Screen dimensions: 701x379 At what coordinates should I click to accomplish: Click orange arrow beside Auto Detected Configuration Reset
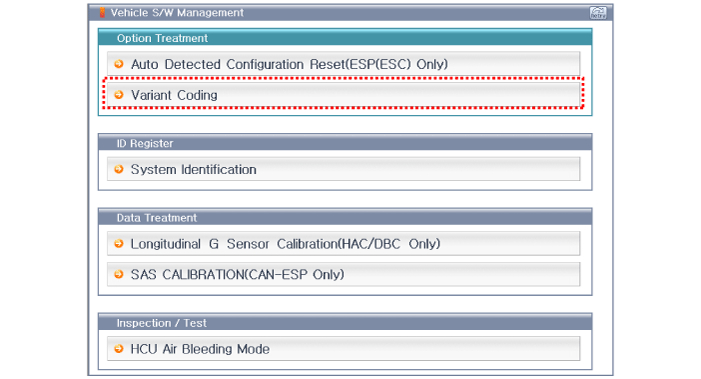[118, 64]
